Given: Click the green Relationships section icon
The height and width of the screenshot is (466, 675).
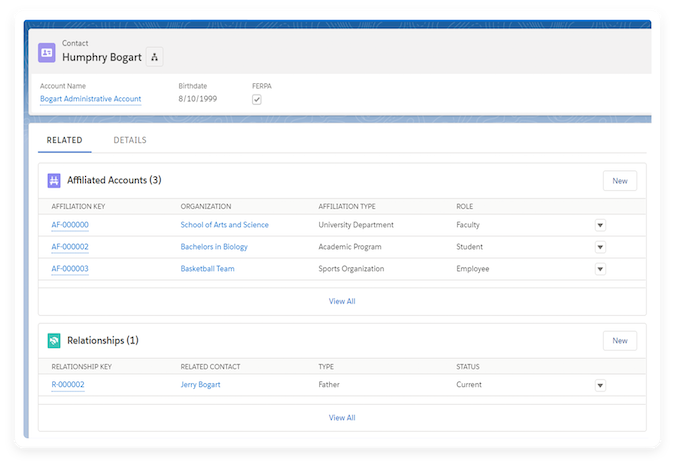Looking at the screenshot, I should [x=54, y=341].
